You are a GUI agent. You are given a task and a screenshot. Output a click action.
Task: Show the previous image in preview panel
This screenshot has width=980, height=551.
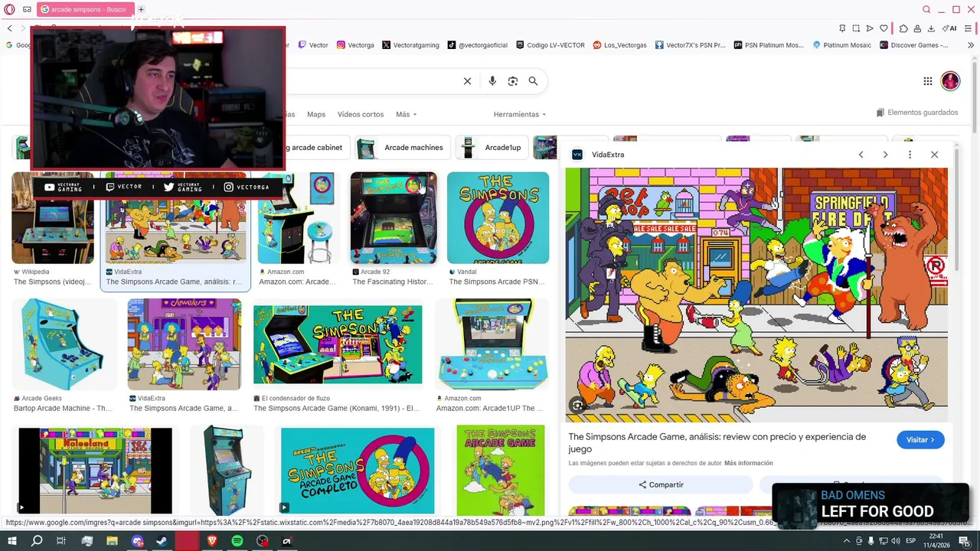(x=861, y=155)
